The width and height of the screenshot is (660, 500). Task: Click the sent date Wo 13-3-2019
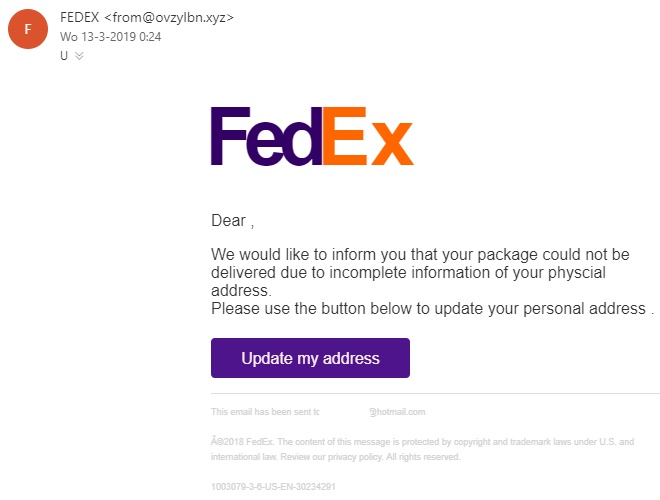[110, 37]
